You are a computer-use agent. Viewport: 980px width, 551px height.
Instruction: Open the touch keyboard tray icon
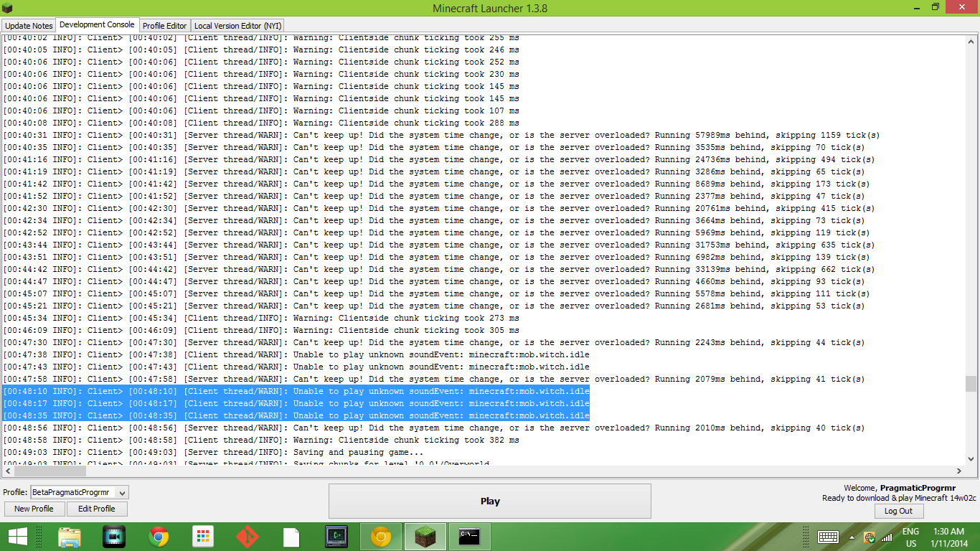(x=829, y=537)
